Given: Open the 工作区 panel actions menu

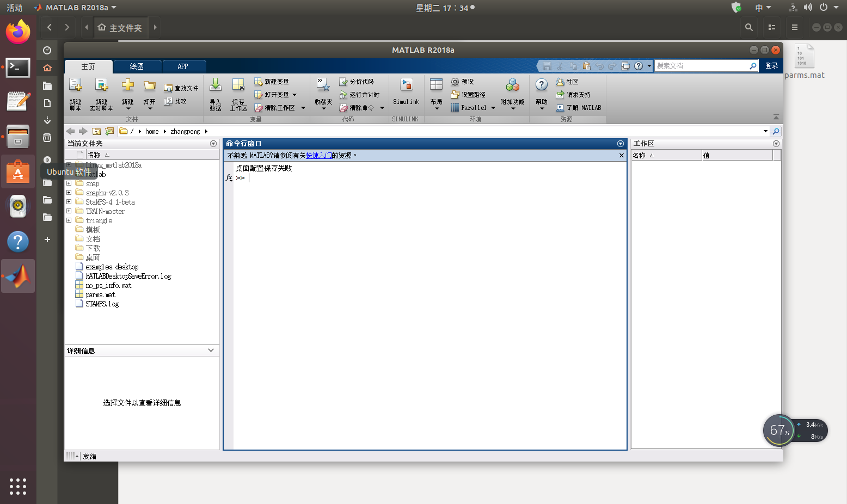Looking at the screenshot, I should (x=776, y=144).
